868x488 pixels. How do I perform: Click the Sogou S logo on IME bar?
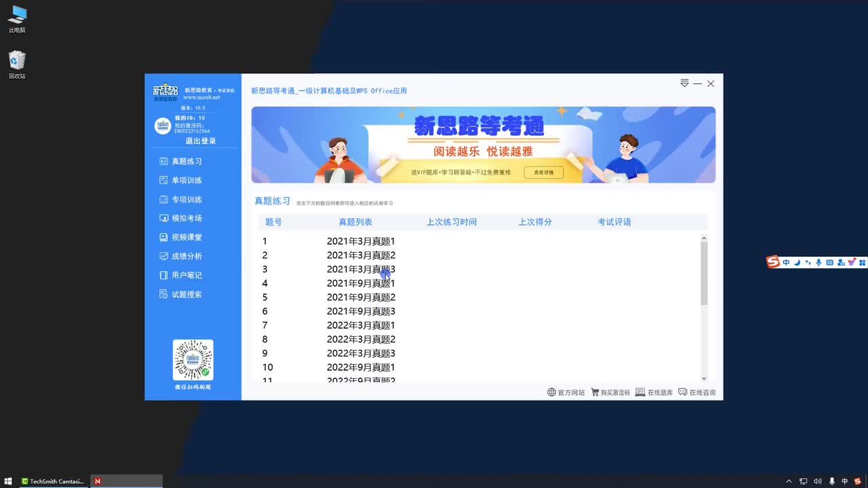(773, 262)
